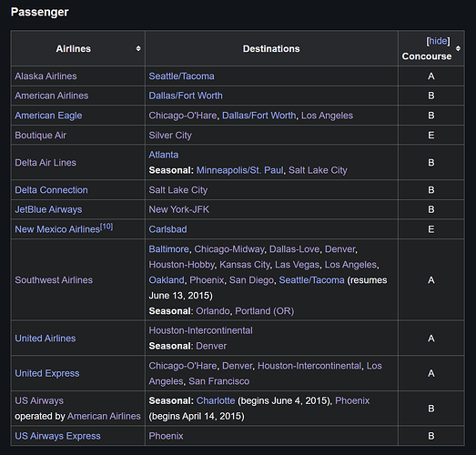This screenshot has height=455, width=476.
Task: Open the San Francisco destination link
Action: [219, 381]
